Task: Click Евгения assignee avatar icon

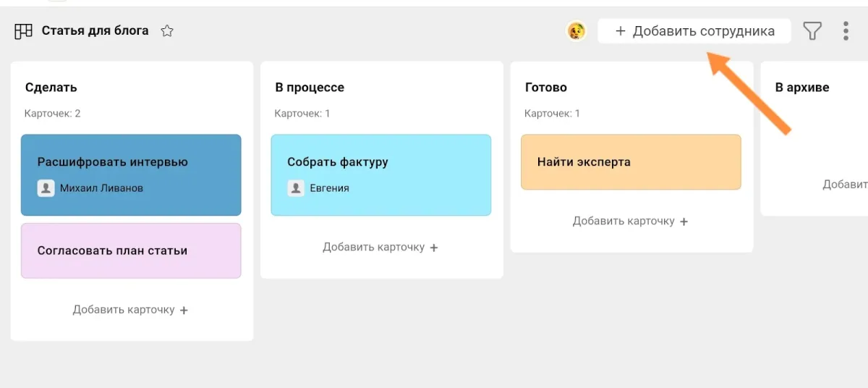Action: (x=296, y=188)
